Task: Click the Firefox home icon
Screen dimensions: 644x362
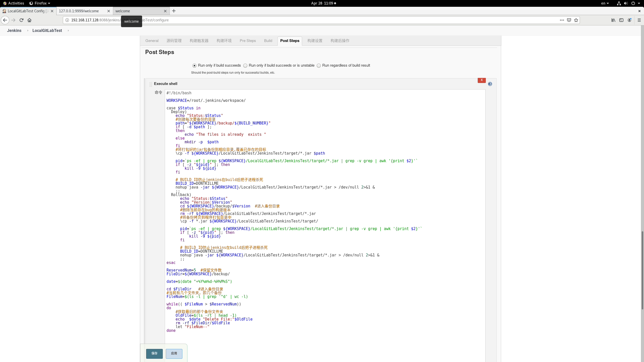Action: pyautogui.click(x=29, y=20)
